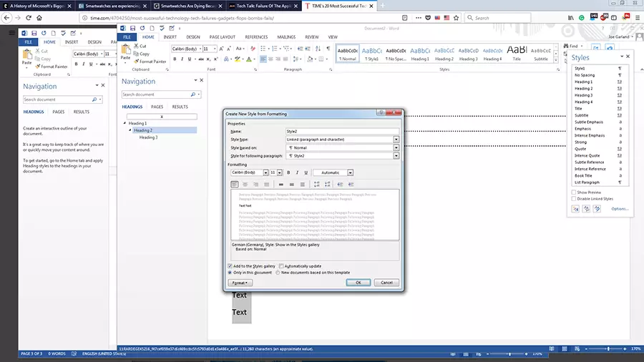Uncheck Add to the Styles gallery

pos(230,265)
